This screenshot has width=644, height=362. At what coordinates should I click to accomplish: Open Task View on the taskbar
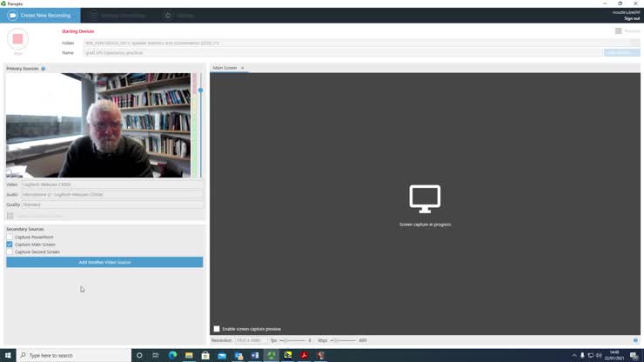pos(156,355)
